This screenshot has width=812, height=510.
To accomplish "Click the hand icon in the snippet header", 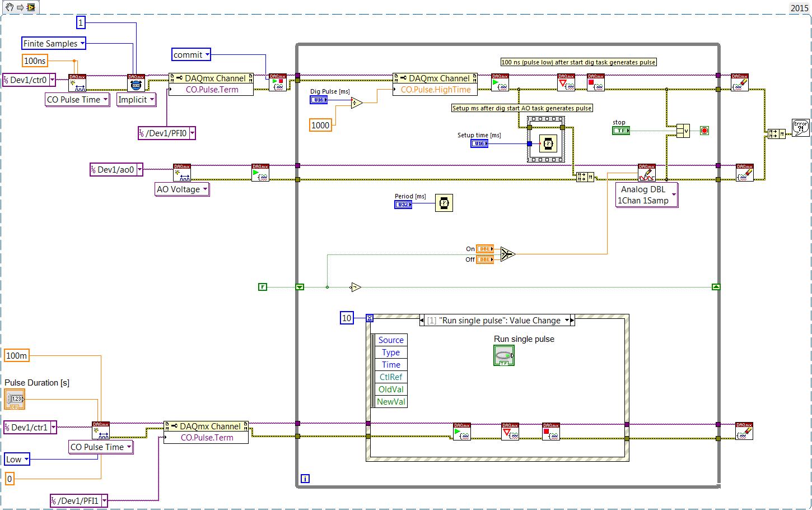I will tap(10, 7).
